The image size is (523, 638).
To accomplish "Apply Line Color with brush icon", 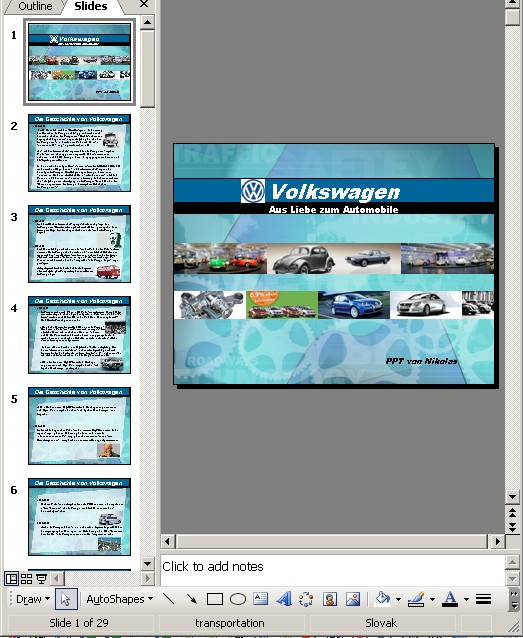I will (416, 599).
